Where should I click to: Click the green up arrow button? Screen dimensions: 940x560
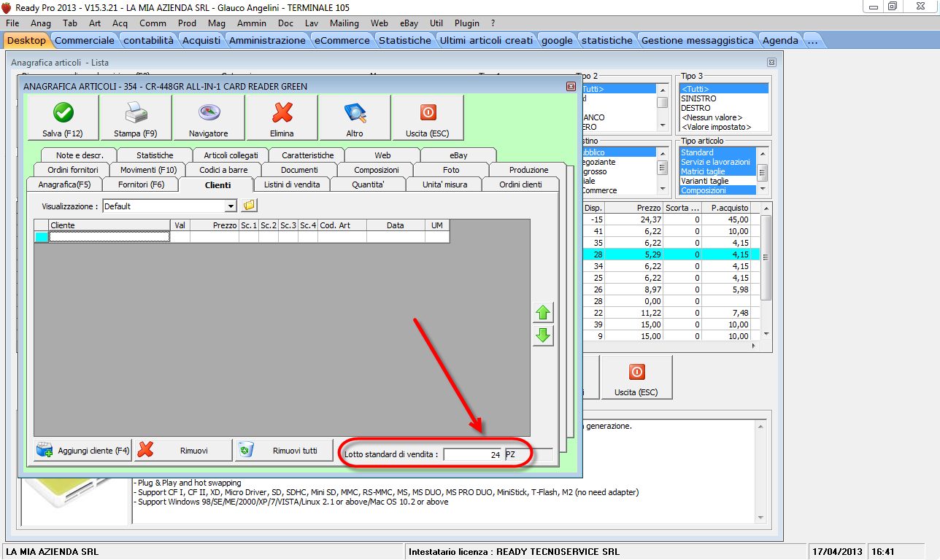(x=542, y=313)
